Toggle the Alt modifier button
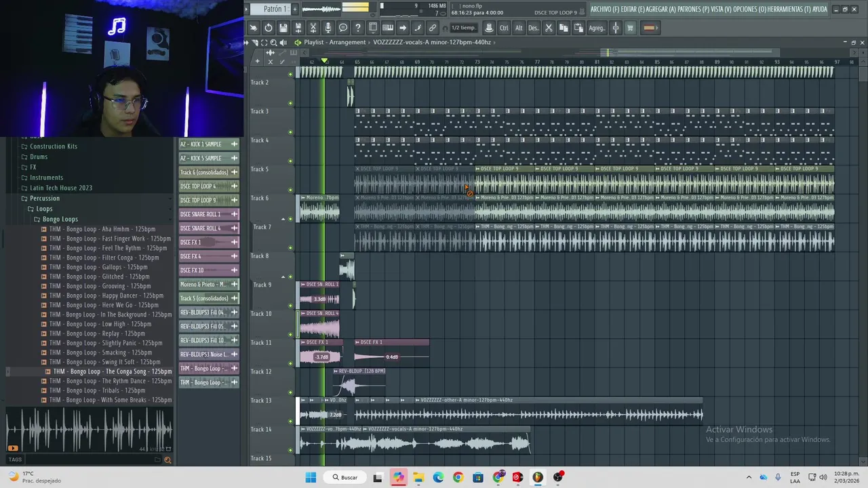This screenshot has height=488, width=868. point(519,28)
